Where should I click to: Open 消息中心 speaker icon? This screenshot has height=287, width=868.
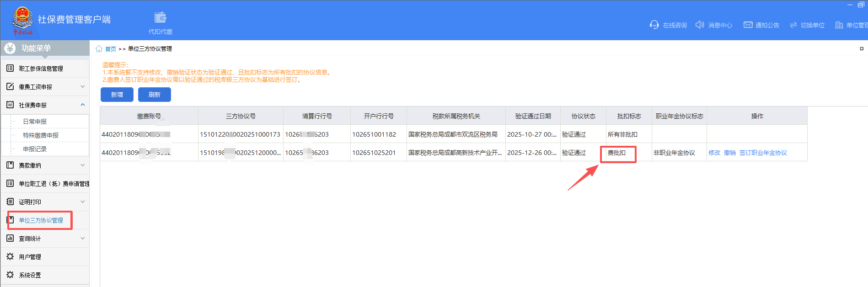point(699,25)
